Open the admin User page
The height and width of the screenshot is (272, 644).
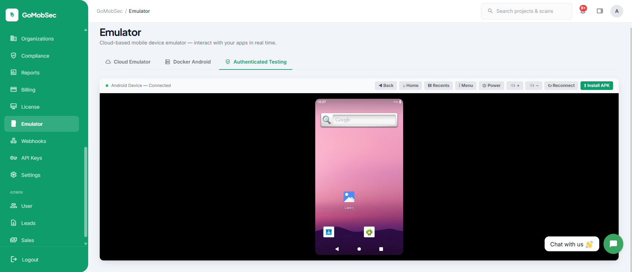(x=41, y=206)
